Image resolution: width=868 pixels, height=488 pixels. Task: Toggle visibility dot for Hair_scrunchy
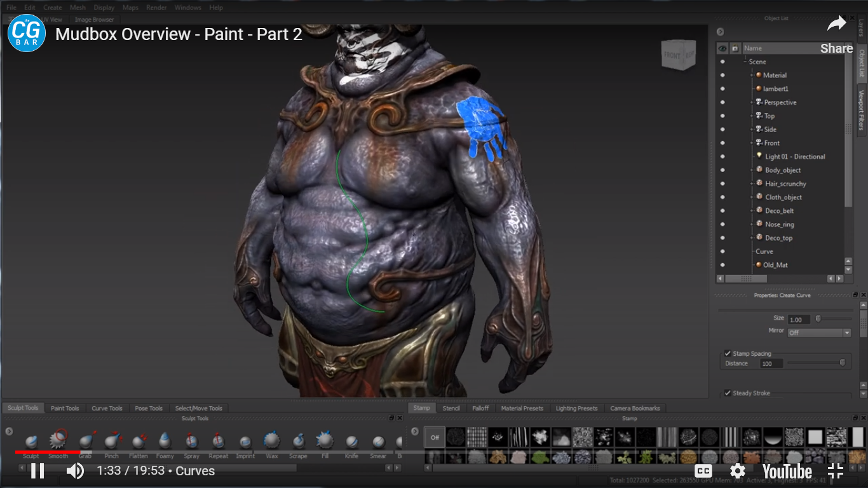click(x=722, y=184)
